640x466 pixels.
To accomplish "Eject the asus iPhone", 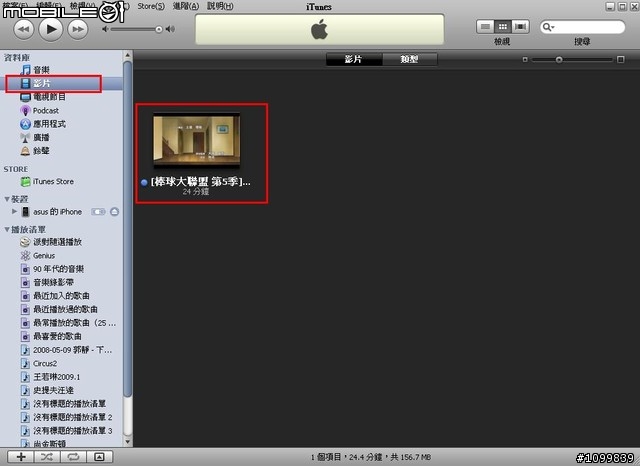I will [115, 212].
